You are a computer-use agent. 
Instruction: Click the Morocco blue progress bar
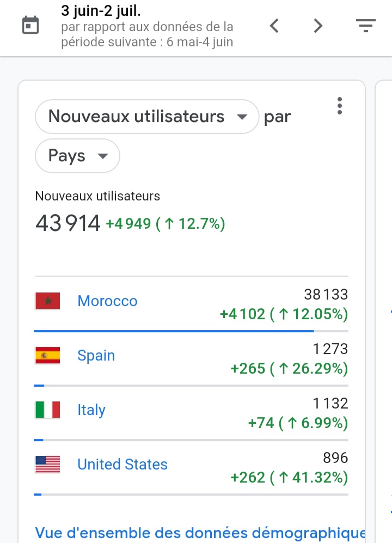(174, 331)
